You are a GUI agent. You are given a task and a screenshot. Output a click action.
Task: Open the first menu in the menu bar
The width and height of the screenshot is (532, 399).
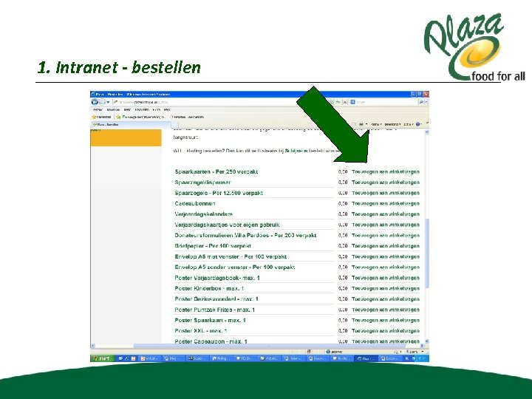[x=98, y=110]
